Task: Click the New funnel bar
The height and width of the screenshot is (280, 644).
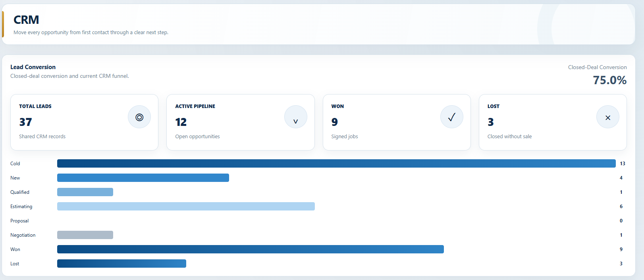Action: pyautogui.click(x=143, y=178)
